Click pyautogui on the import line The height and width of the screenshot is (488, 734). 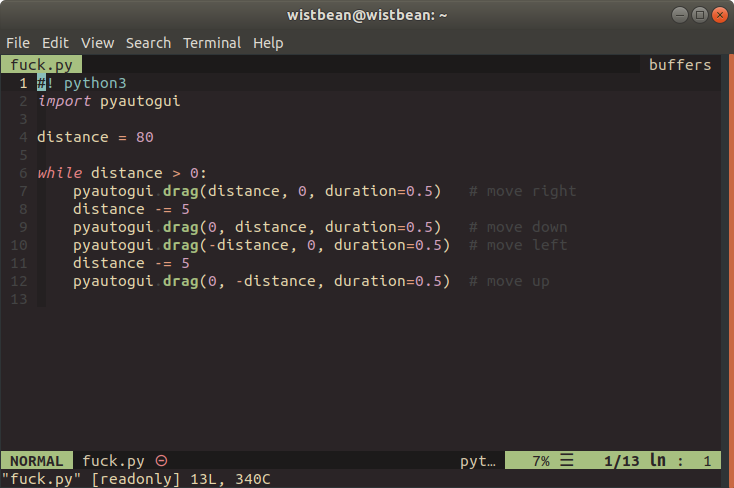[140, 101]
